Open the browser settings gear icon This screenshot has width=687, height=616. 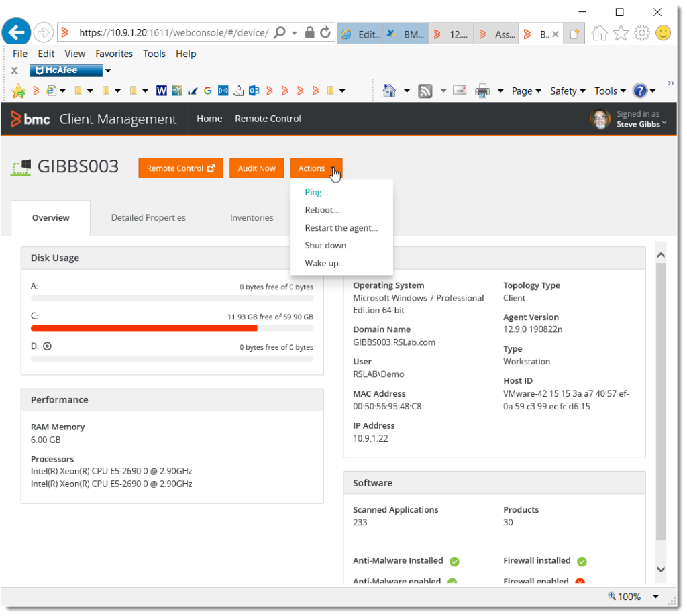click(x=642, y=33)
